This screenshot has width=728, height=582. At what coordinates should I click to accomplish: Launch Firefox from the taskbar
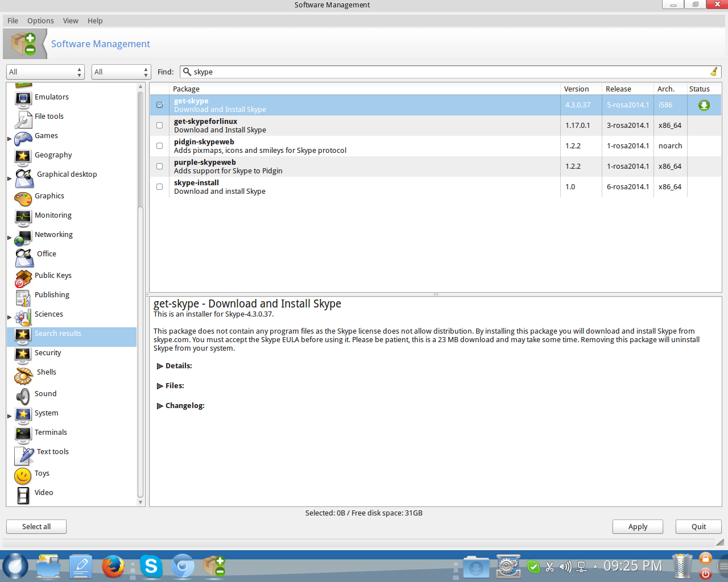(x=113, y=566)
